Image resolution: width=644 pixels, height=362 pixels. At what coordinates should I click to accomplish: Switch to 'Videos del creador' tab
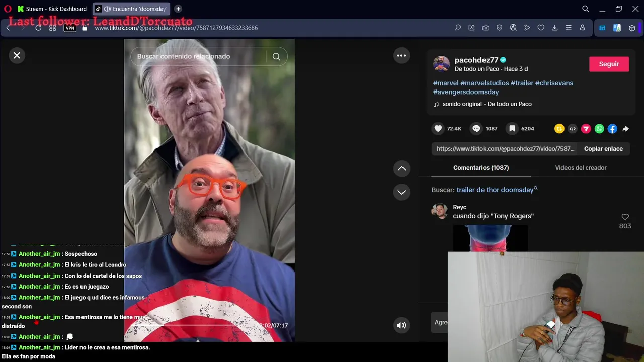tap(581, 168)
